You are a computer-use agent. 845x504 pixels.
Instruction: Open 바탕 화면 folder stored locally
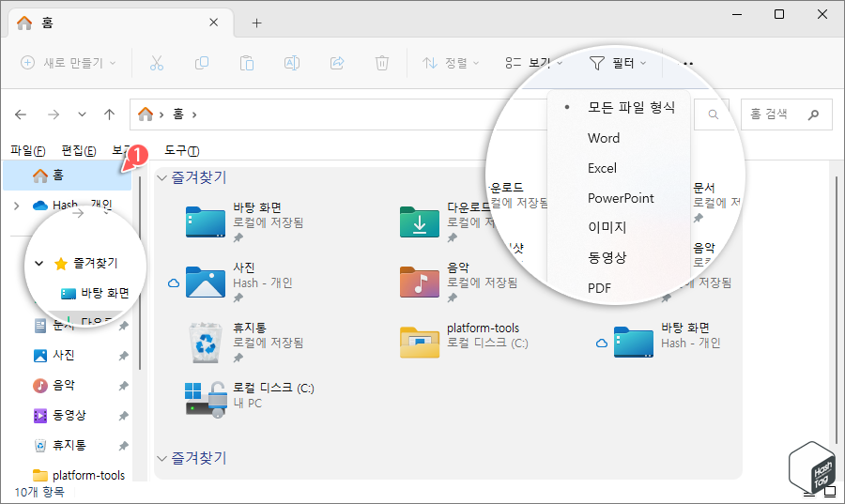(206, 221)
